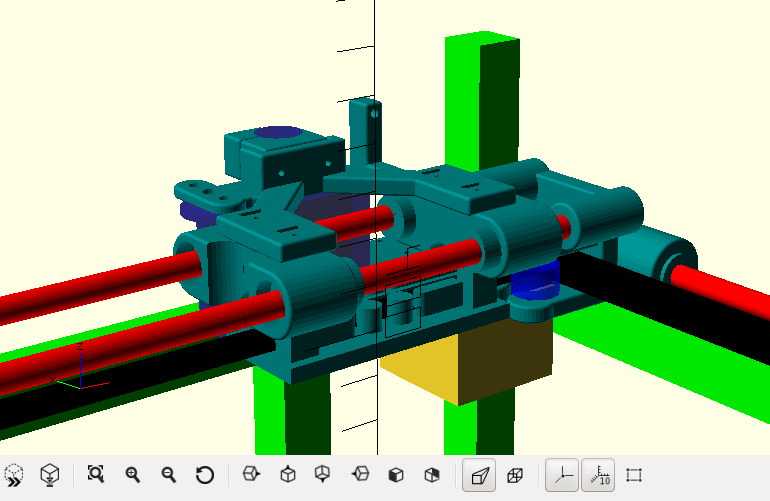Click the Render cube icon with hourglass
This screenshot has width=770, height=501.
pos(50,475)
